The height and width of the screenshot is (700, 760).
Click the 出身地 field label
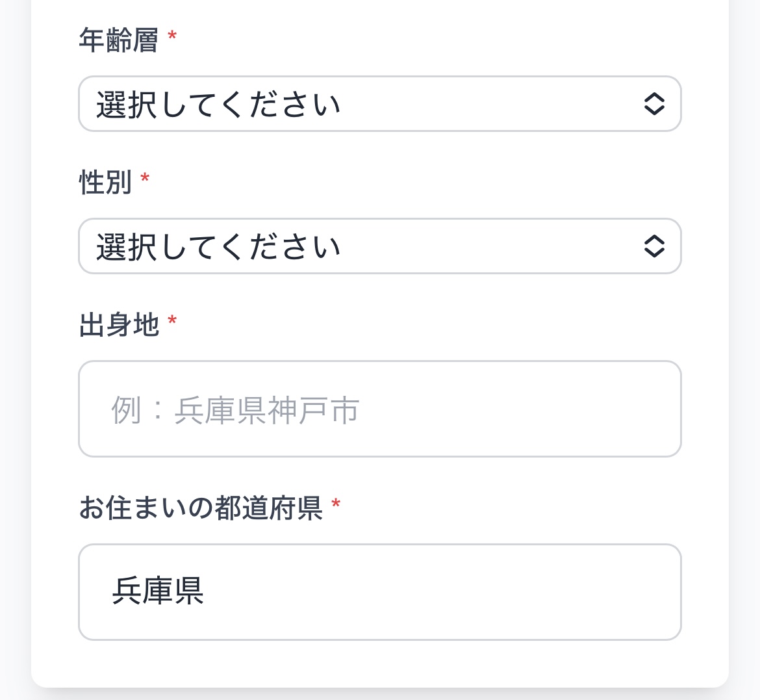pyautogui.click(x=119, y=325)
